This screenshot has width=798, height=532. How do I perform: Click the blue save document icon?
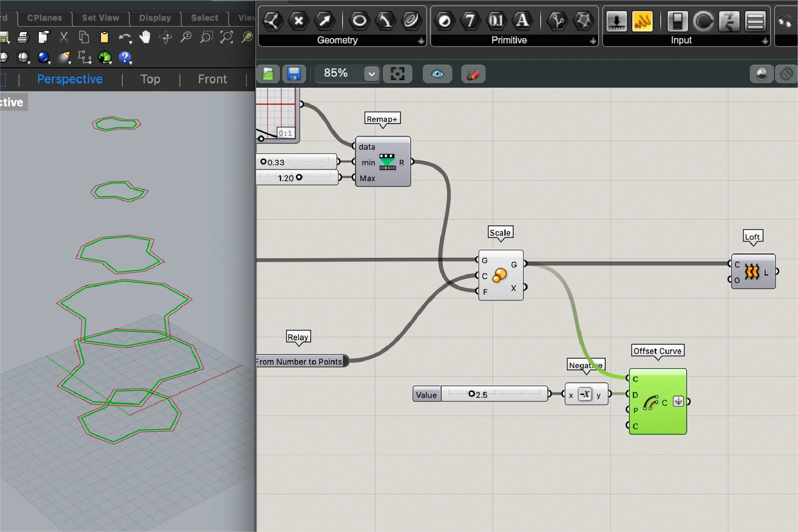pyautogui.click(x=294, y=74)
